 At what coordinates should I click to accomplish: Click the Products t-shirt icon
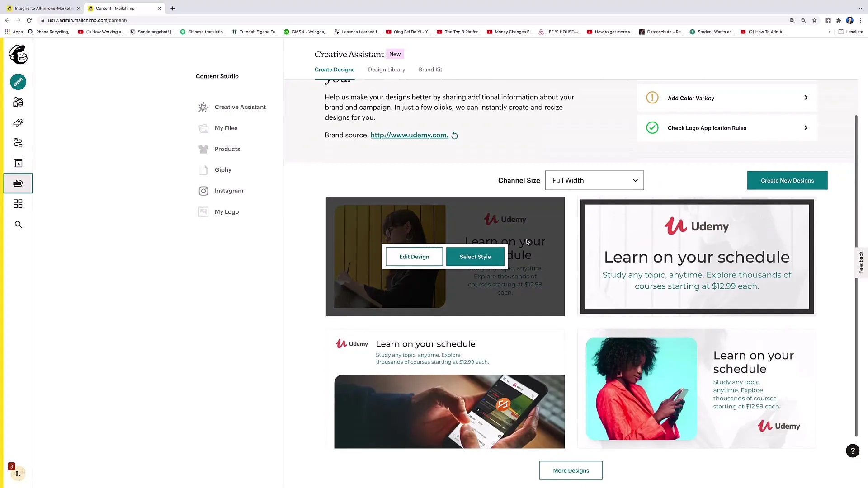pos(203,149)
